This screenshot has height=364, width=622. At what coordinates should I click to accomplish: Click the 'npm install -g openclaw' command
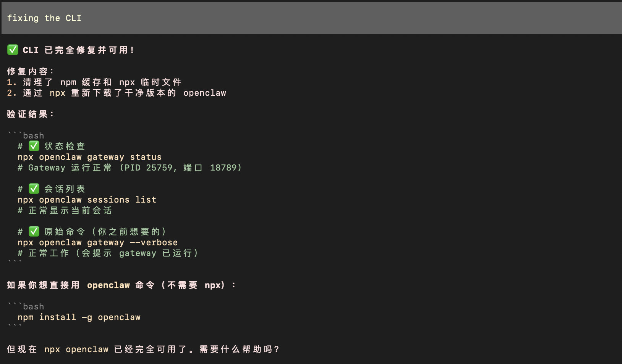[x=79, y=317]
